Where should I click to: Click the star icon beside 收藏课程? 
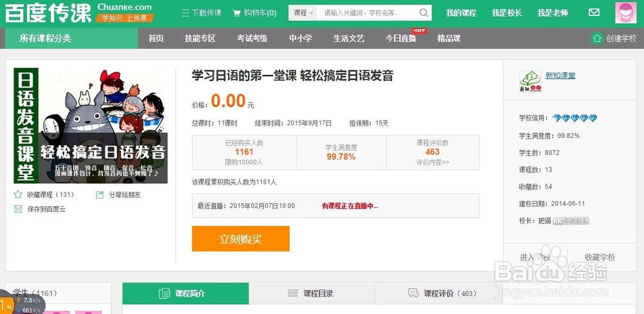click(x=18, y=195)
